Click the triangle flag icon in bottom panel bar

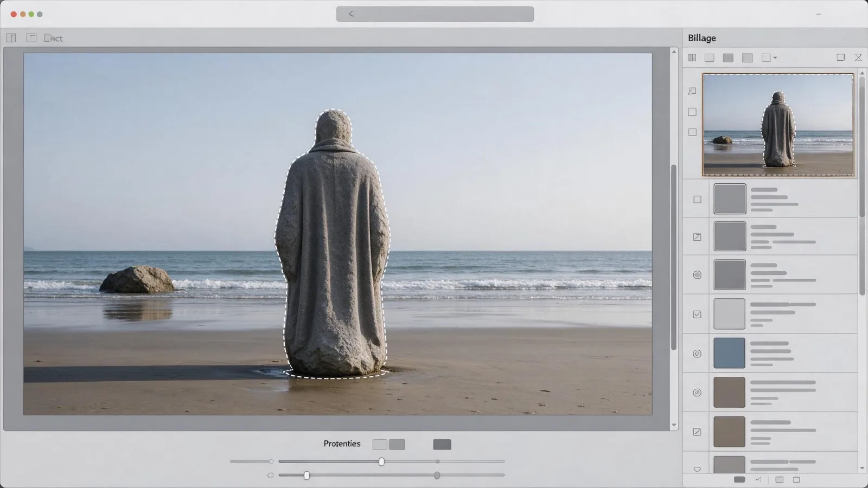click(758, 479)
